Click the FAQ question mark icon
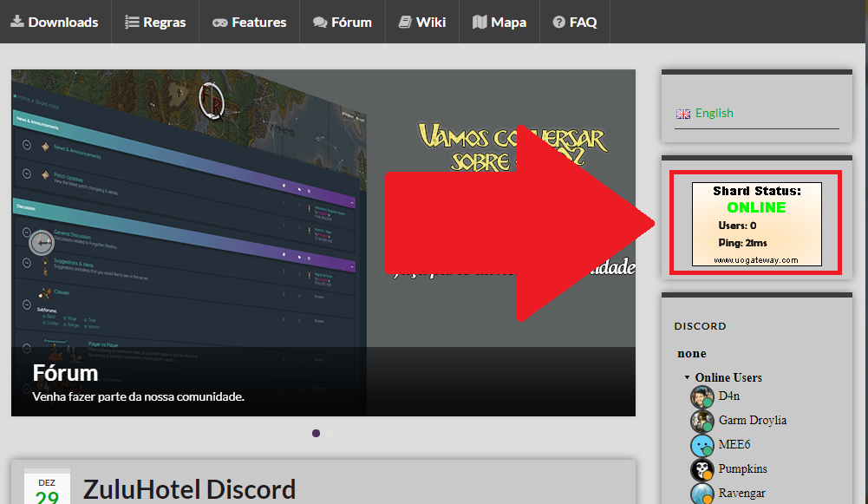 pos(558,22)
